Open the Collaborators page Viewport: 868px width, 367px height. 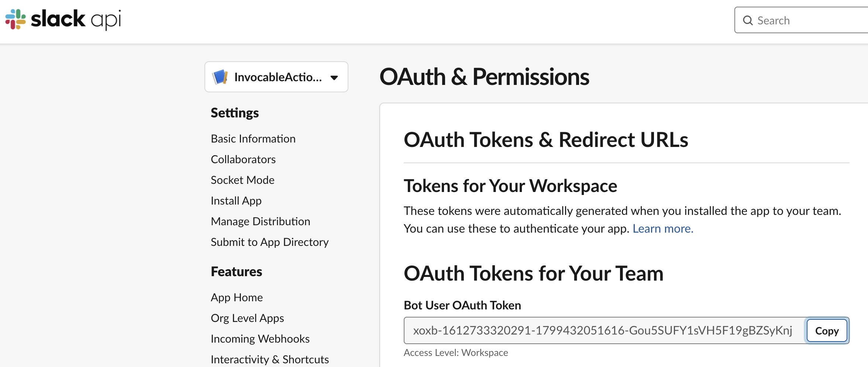tap(243, 159)
